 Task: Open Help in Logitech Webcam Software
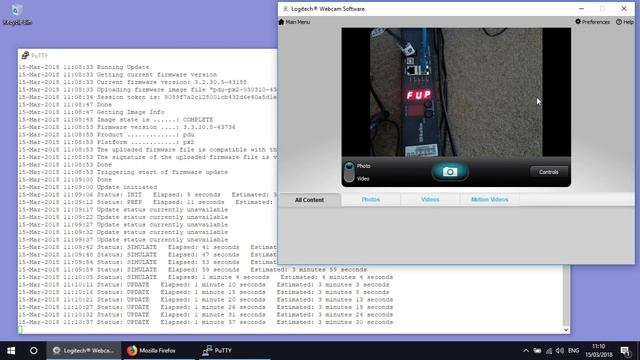[x=625, y=22]
